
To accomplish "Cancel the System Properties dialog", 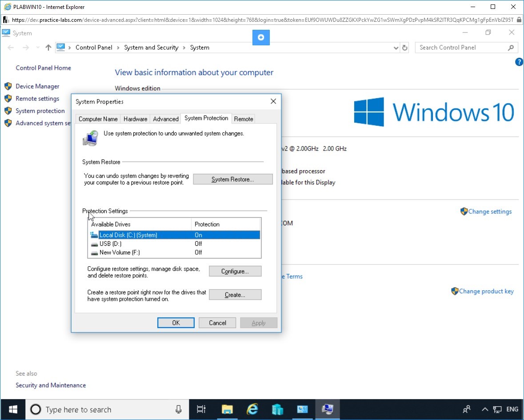I will tap(217, 323).
